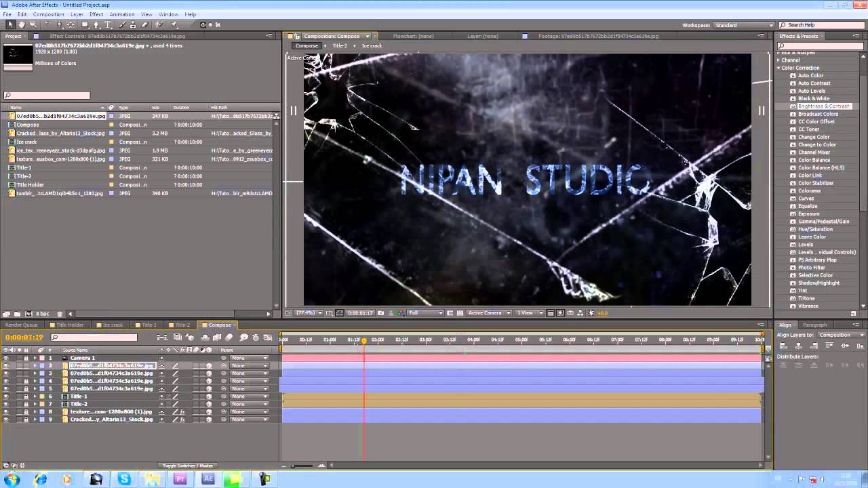Viewport: 868px width, 488px height.
Task: Open the Composition menu
Action: pyautogui.click(x=48, y=14)
